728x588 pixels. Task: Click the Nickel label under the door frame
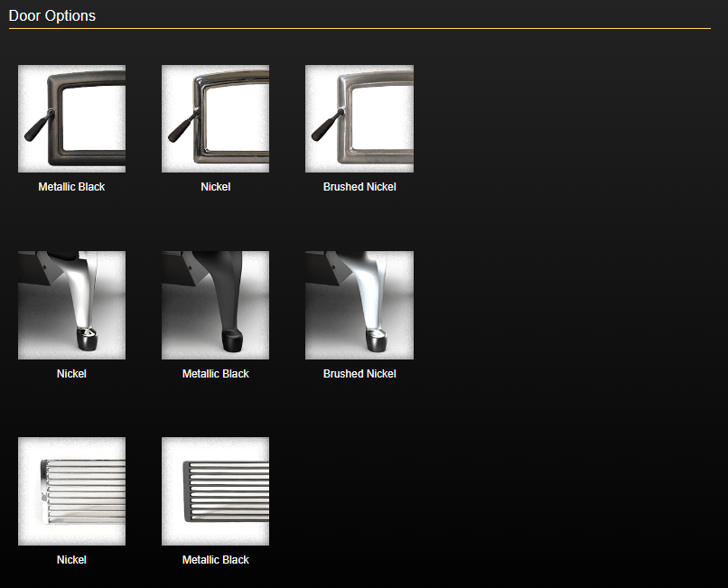pyautogui.click(x=215, y=187)
